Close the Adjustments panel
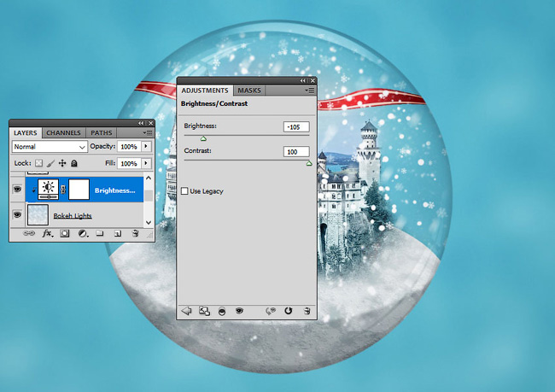Image resolution: width=555 pixels, height=392 pixels. 313,81
